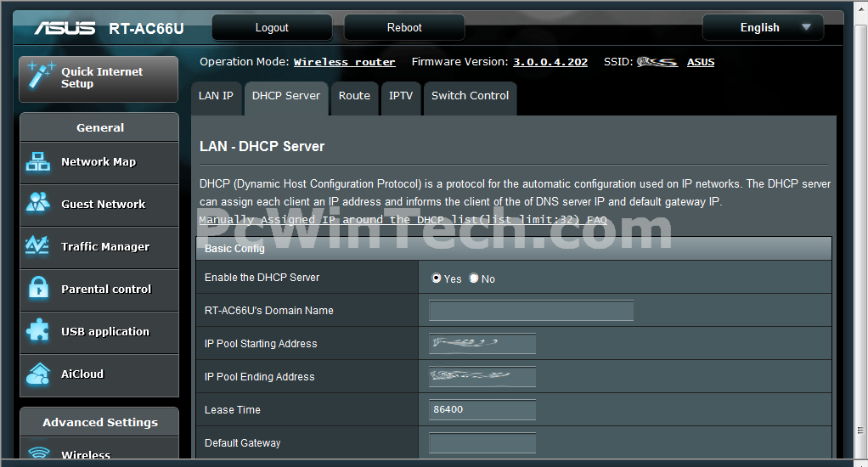Open the Traffic Manager graph icon
This screenshot has width=868, height=467.
[37, 245]
